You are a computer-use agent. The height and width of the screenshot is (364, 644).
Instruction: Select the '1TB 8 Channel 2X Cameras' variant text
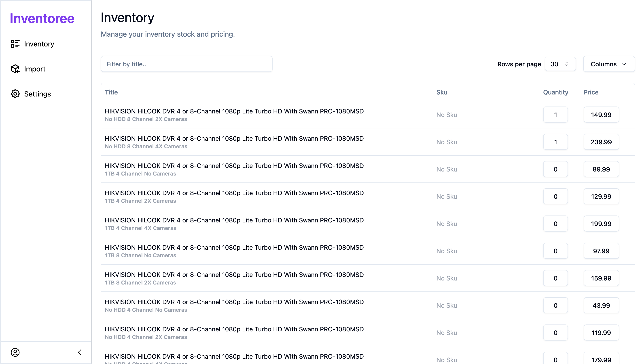click(x=140, y=283)
